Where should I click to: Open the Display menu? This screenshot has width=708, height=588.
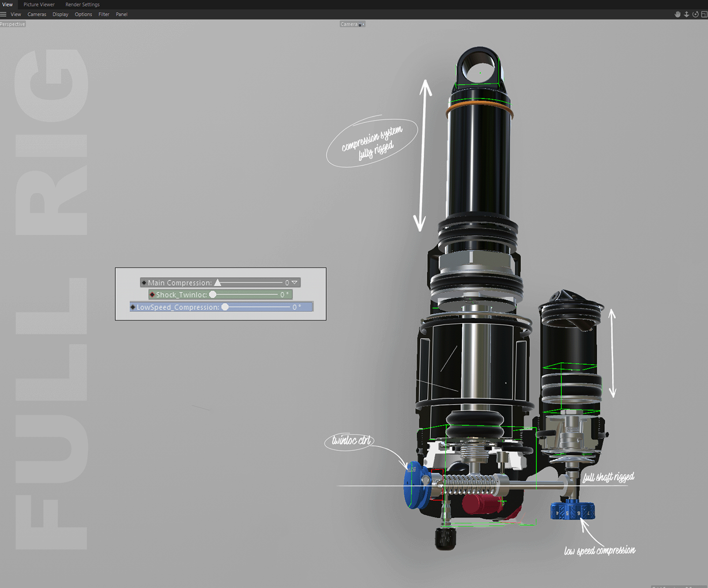(60, 14)
